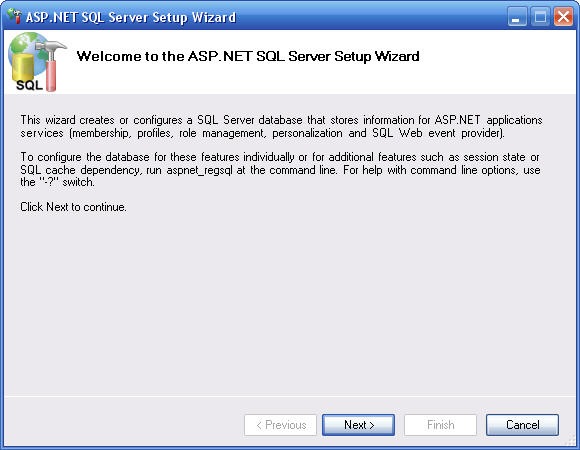This screenshot has width=580, height=450.
Task: Click the wizard icon in the title bar
Action: [14, 16]
